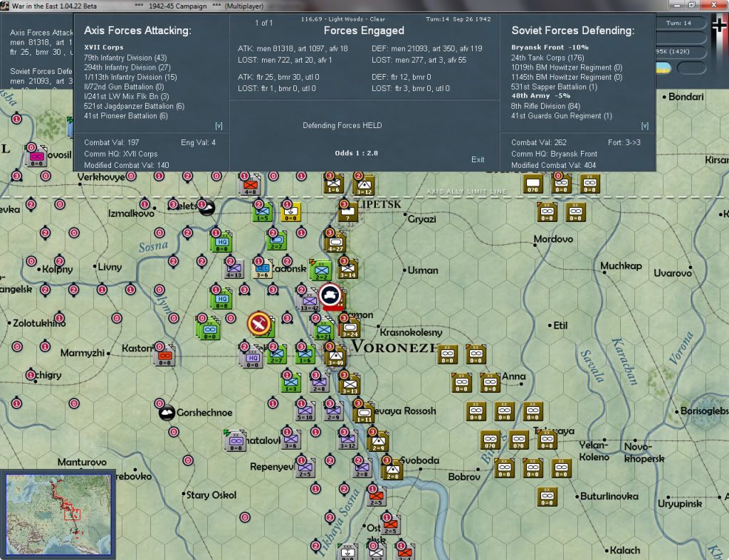
Task: Click the Fort: 3->3 value
Action: [x=624, y=142]
